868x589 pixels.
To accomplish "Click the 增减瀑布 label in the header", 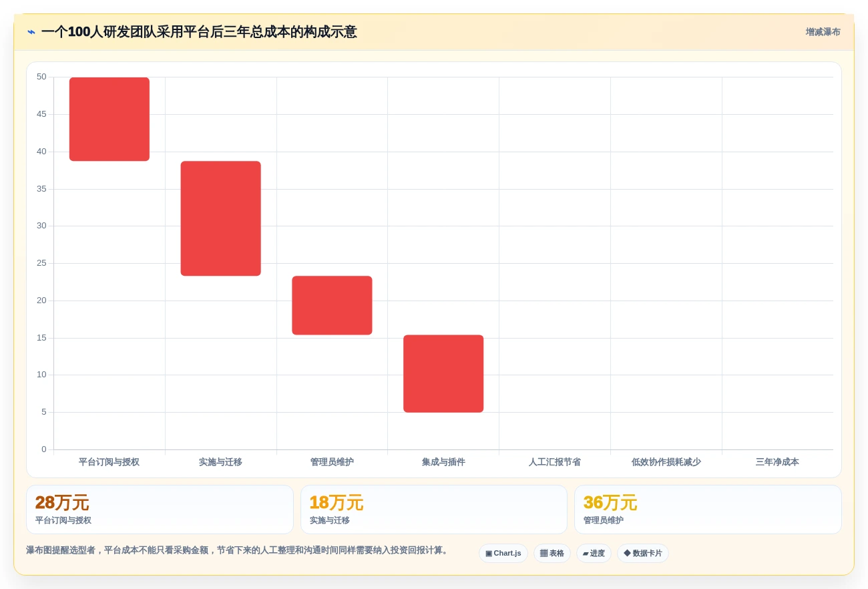I will pos(823,32).
